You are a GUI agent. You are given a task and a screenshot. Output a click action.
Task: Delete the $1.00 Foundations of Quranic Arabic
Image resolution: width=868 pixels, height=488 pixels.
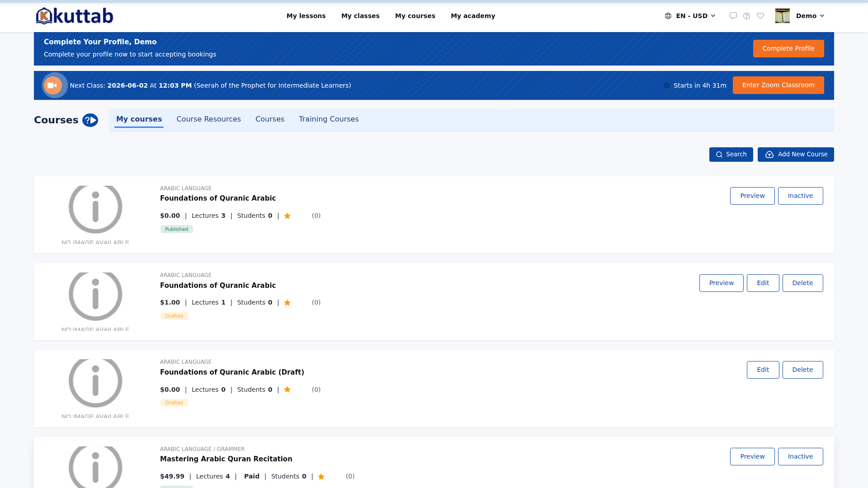click(x=802, y=283)
